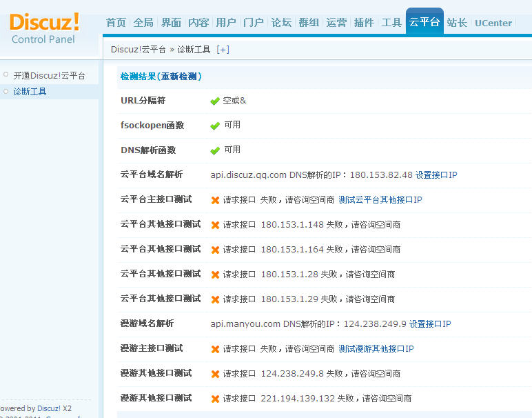Open 开通Discuz!云平台 in sidebar
Screen dimensions: 532x418
coord(49,75)
